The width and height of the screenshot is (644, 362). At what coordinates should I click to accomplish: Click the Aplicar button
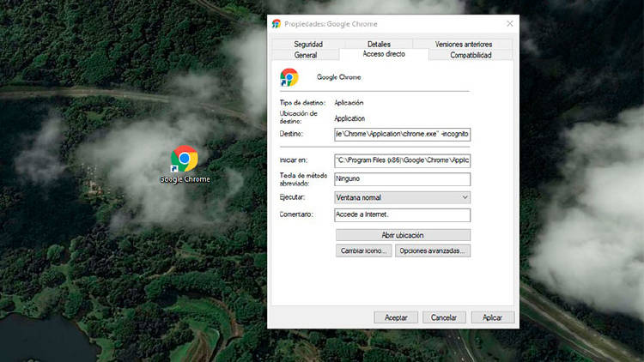[x=492, y=317]
